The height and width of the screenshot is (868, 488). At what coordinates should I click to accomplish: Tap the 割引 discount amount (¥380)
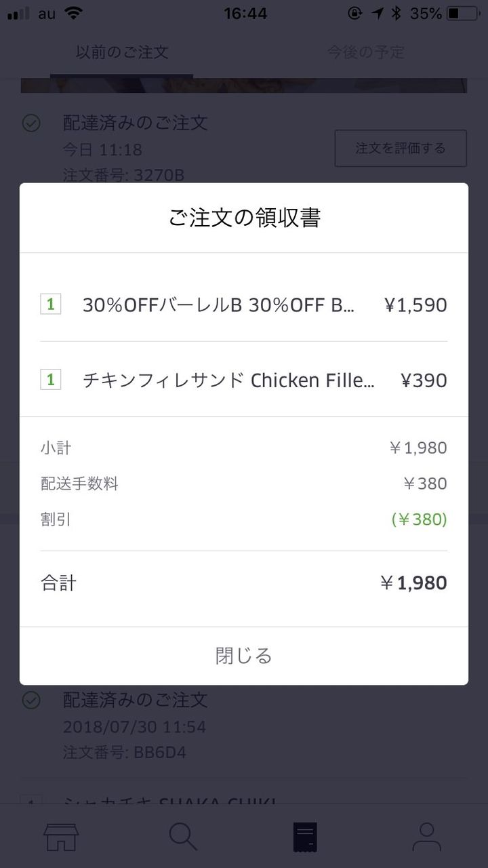point(419,519)
